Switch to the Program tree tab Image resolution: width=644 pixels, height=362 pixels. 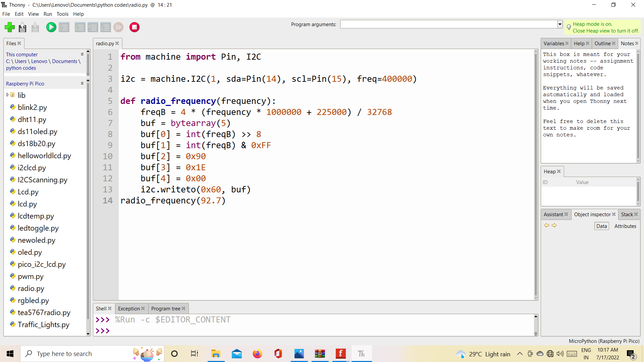[166, 308]
